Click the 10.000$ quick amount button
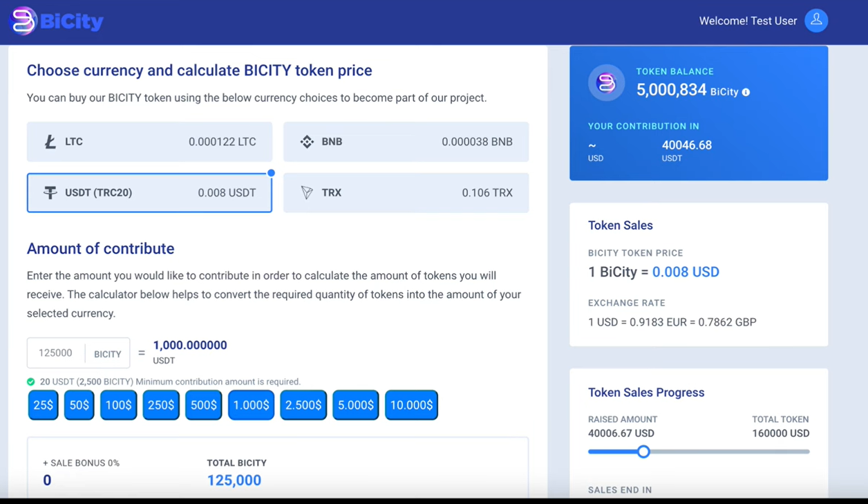The image size is (868, 504). pyautogui.click(x=411, y=405)
